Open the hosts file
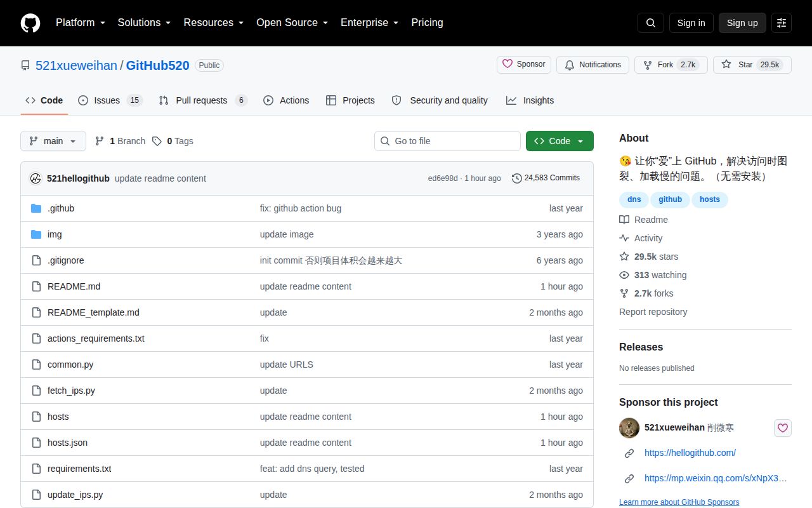 click(58, 417)
